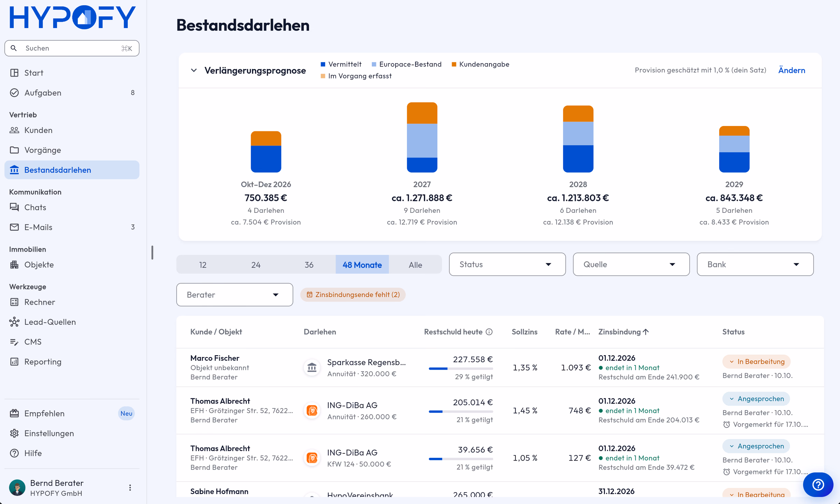Open the Quelle filter dropdown
This screenshot has height=504, width=840.
(631, 264)
